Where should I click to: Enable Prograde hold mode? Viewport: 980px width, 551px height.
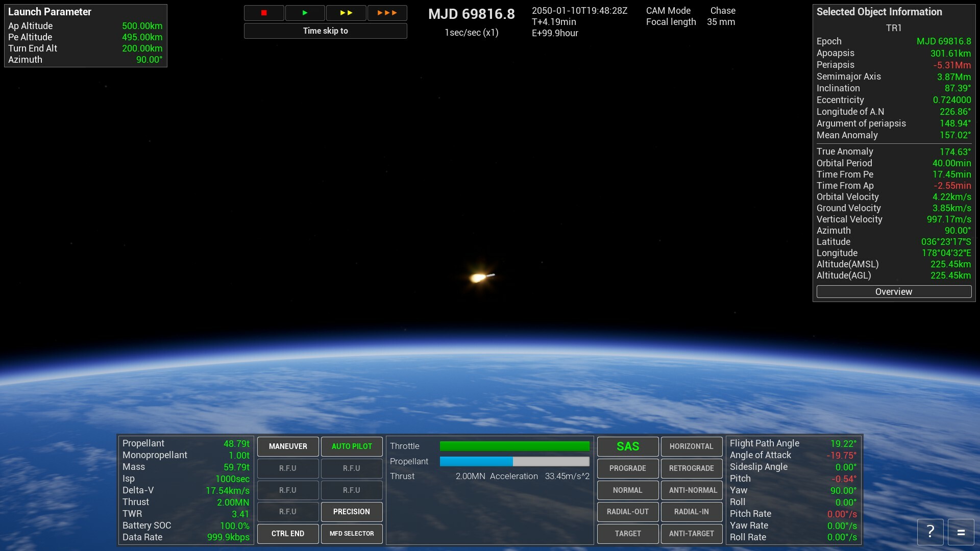[x=627, y=468]
